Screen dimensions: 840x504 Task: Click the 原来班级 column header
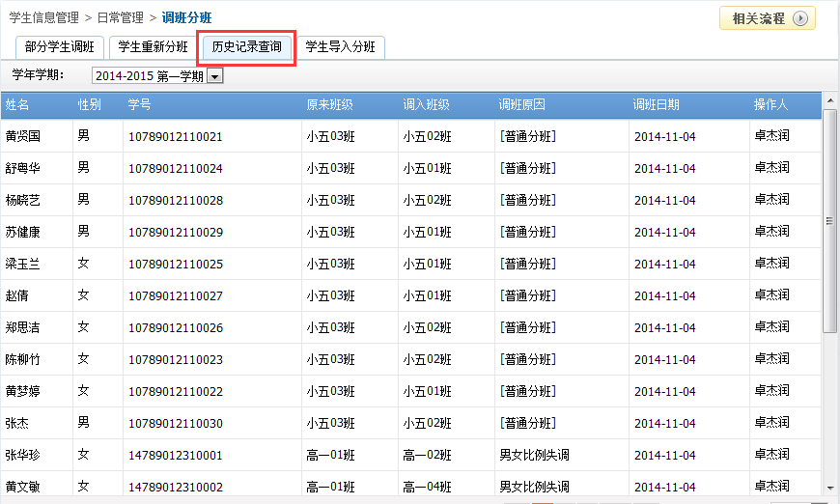point(329,105)
